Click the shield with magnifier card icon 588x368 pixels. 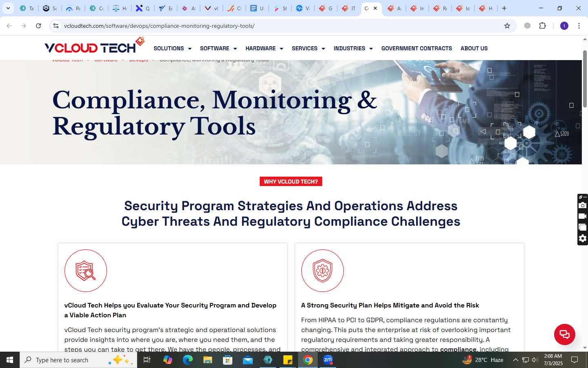tap(86, 271)
